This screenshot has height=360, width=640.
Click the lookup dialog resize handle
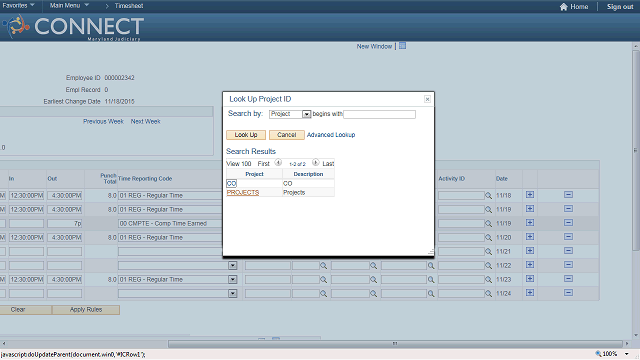pos(431,252)
